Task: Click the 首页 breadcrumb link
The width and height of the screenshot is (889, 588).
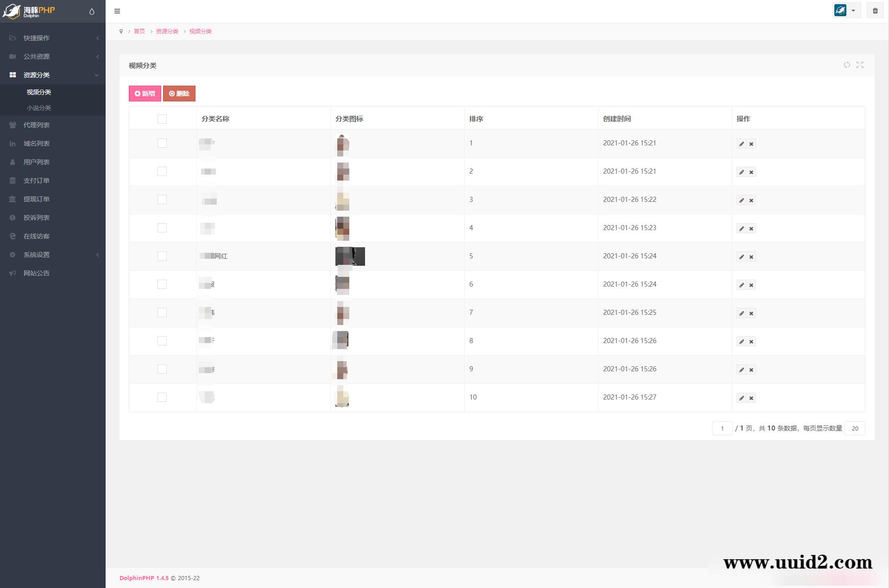Action: click(139, 31)
